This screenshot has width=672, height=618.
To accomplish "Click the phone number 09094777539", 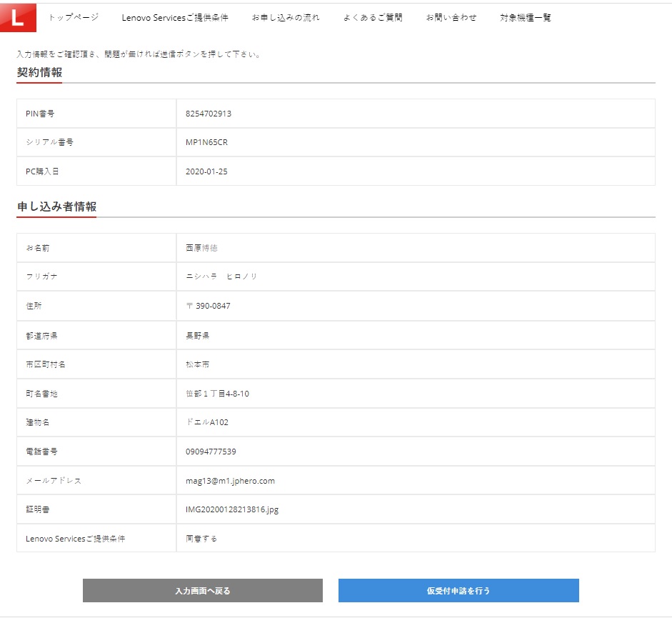I will point(211,452).
